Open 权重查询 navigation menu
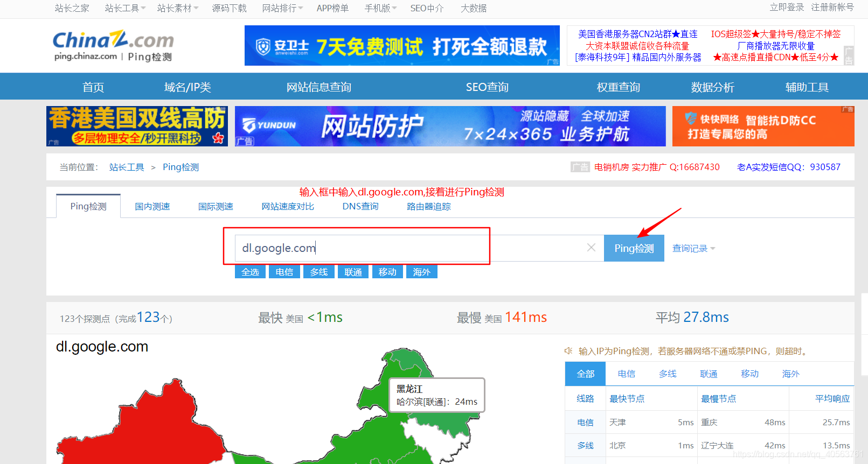 pos(619,87)
